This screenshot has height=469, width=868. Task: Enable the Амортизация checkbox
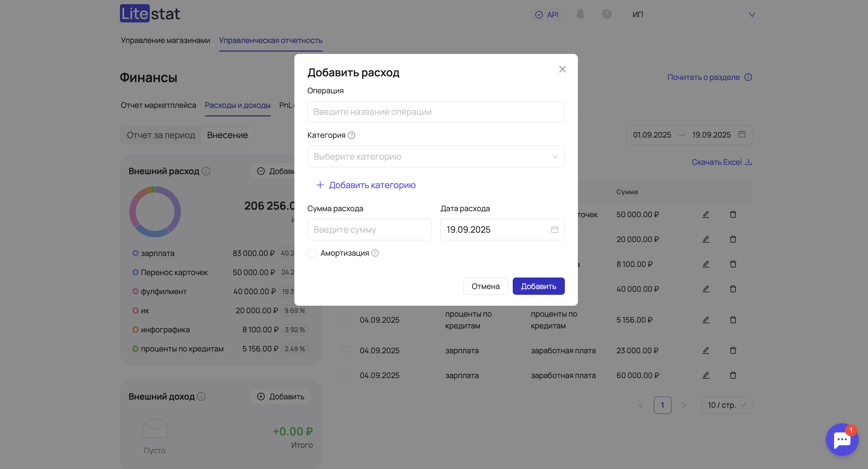[312, 253]
